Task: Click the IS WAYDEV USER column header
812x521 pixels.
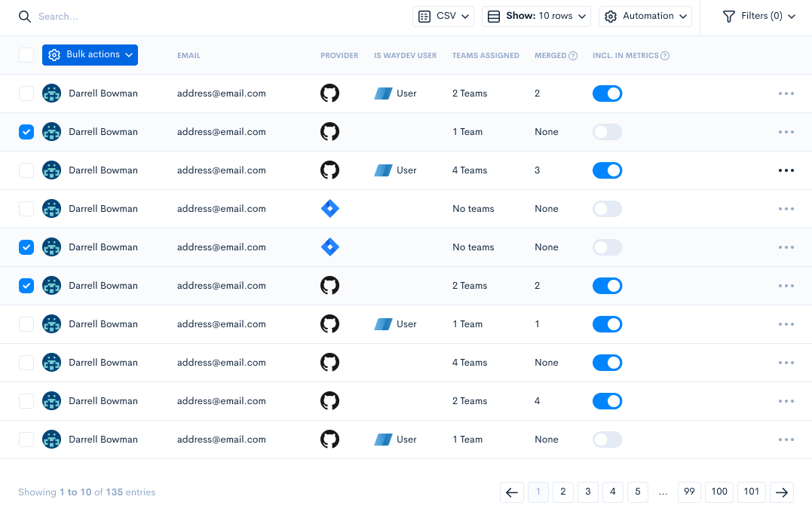Action: click(406, 55)
